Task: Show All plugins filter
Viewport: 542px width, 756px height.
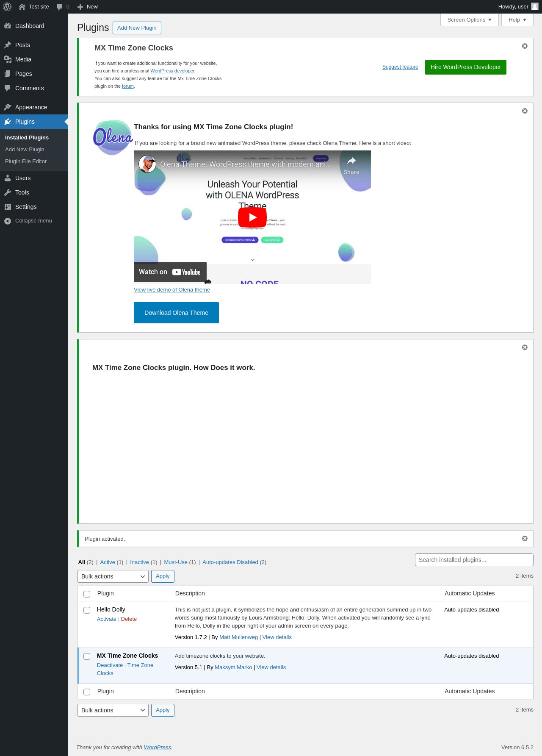Action: (82, 562)
